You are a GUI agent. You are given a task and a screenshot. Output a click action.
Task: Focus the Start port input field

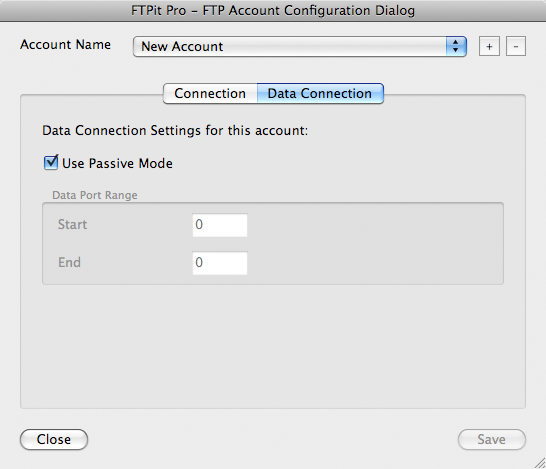coord(220,225)
